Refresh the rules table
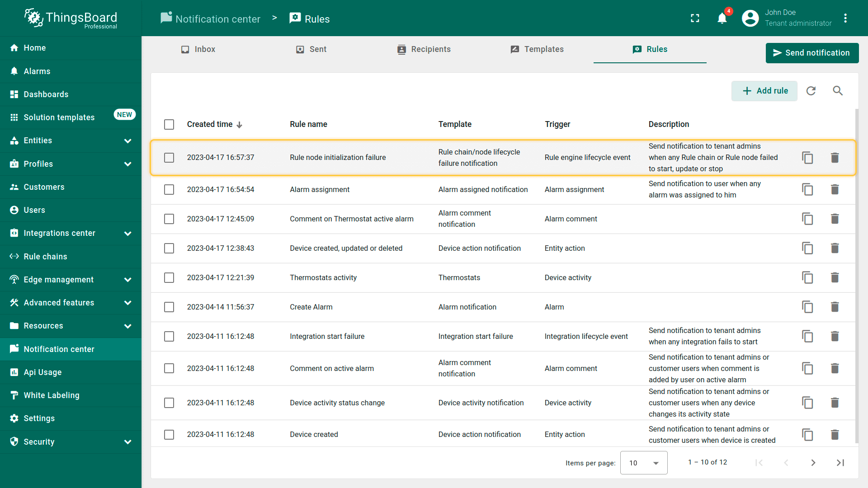This screenshot has height=488, width=868. point(811,91)
